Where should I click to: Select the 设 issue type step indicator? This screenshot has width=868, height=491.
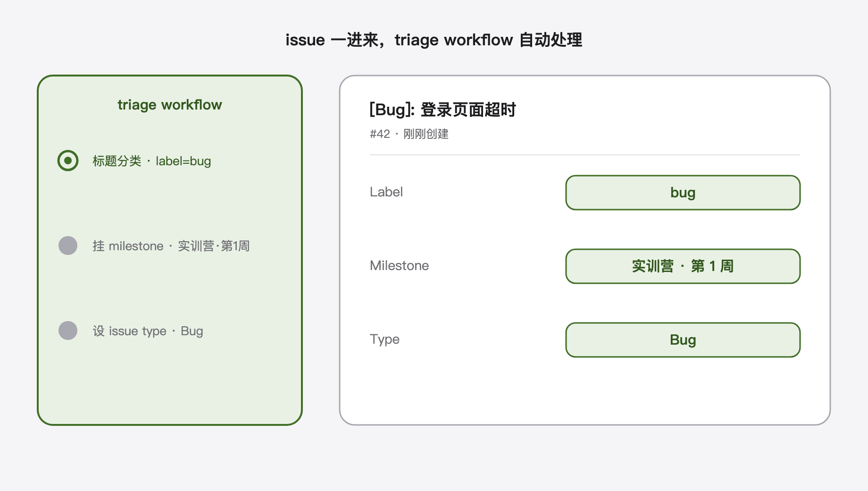68,330
